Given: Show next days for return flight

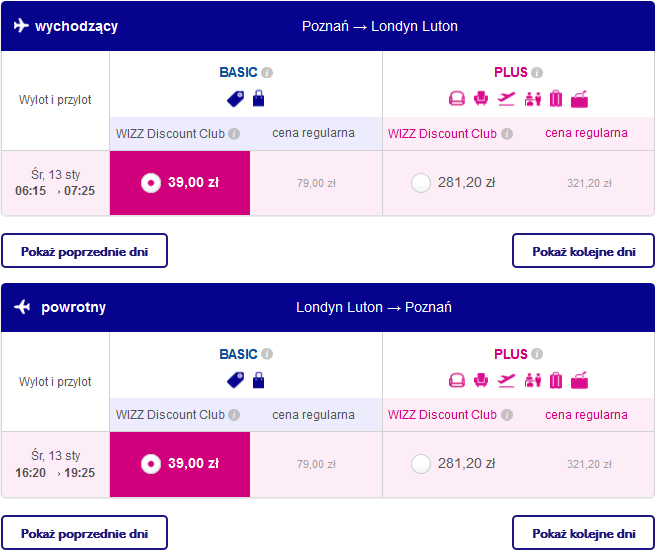Looking at the screenshot, I should (x=584, y=533).
